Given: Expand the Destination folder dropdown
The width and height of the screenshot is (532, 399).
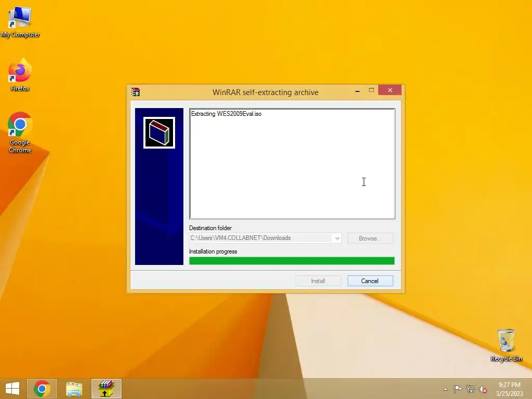Looking at the screenshot, I should pyautogui.click(x=337, y=238).
